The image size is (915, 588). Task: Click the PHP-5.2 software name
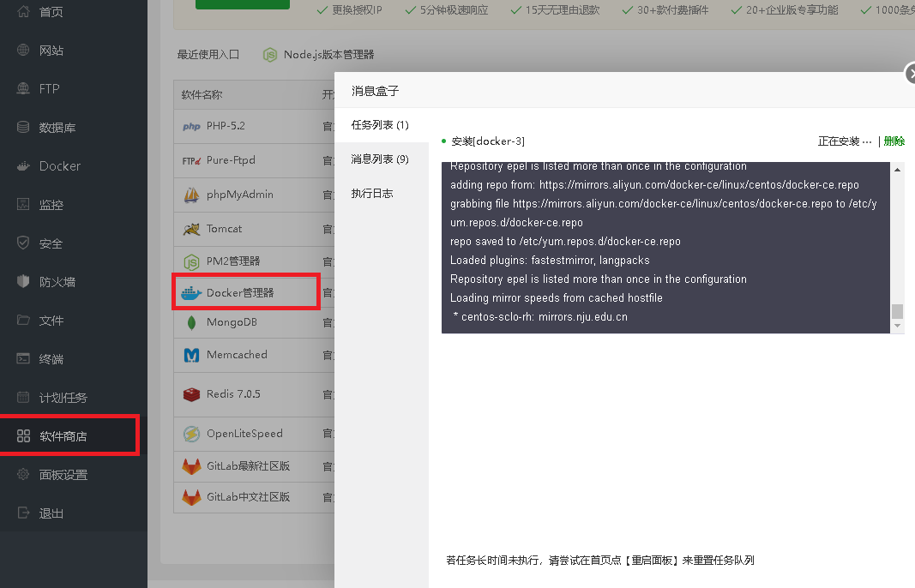tap(226, 126)
